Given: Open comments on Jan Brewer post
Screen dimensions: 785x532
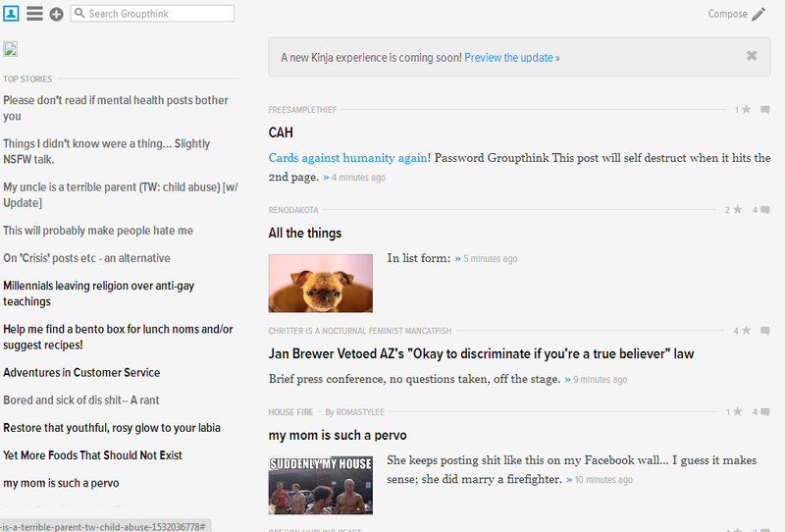Looking at the screenshot, I should [x=765, y=330].
